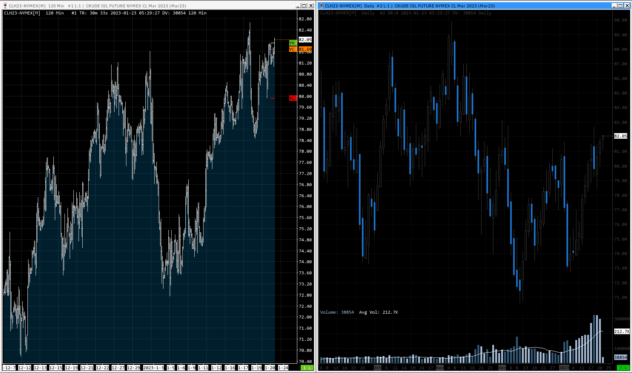Close the Daily crude oil chart window

tap(626, 6)
